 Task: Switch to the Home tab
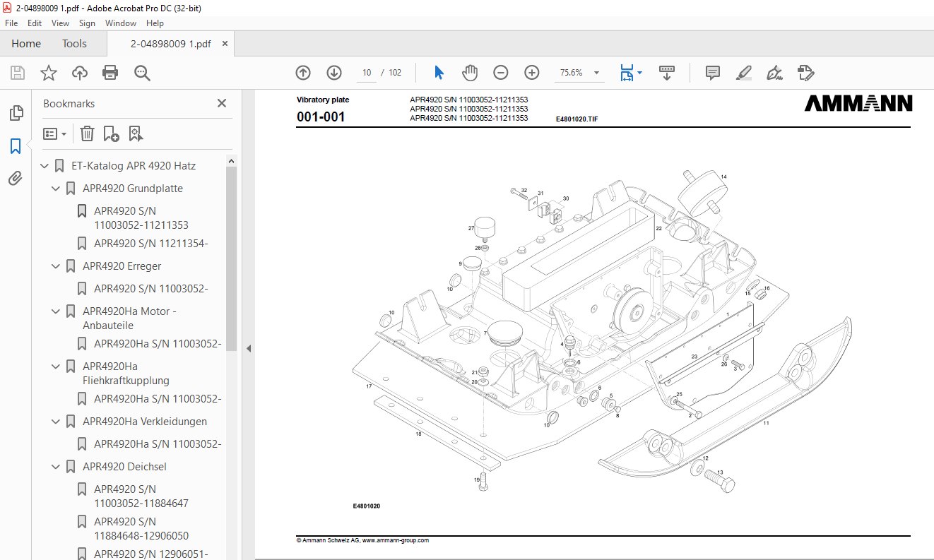[26, 44]
